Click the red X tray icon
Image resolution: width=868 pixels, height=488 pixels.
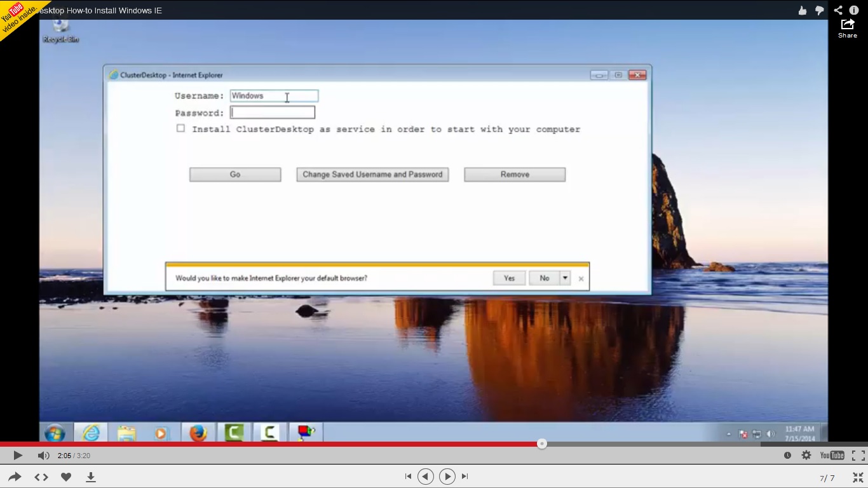pos(743,435)
